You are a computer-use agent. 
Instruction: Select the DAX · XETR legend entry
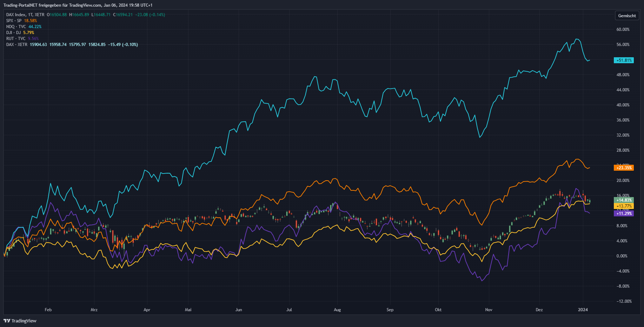16,45
